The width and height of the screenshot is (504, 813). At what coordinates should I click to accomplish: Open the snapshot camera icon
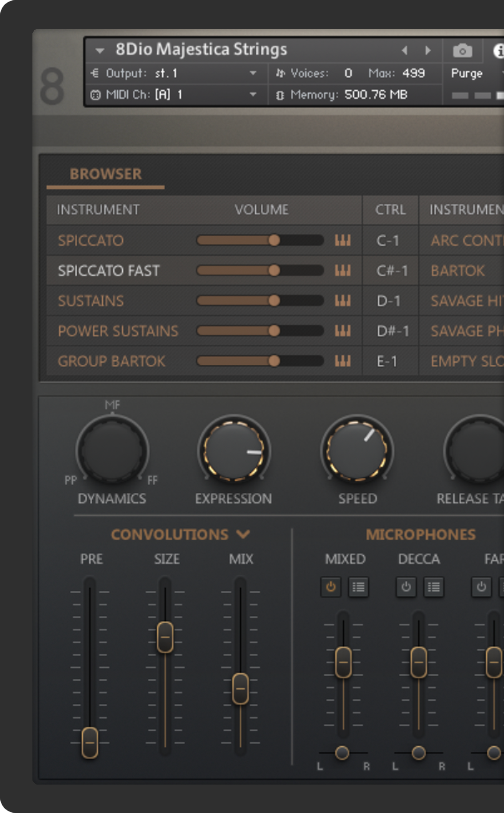click(462, 51)
